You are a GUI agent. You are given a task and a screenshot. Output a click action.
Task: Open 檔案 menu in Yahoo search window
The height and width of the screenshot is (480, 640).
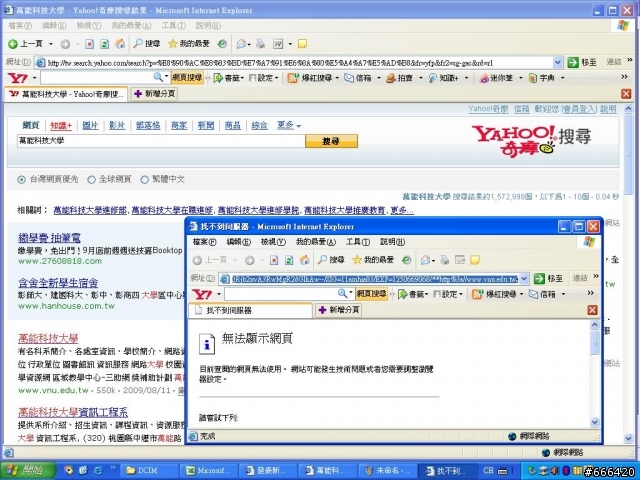click(20, 26)
